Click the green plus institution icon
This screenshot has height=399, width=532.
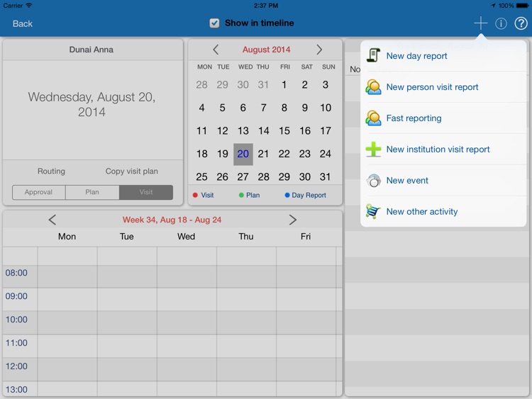point(373,149)
